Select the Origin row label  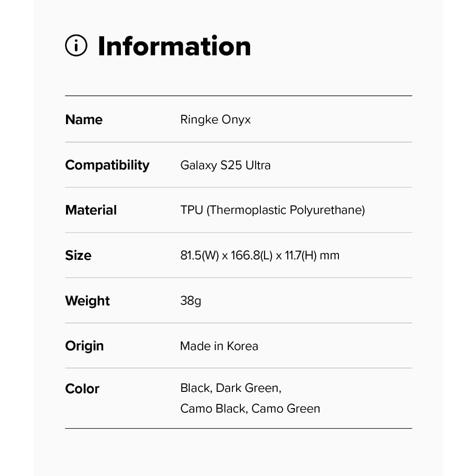click(84, 346)
